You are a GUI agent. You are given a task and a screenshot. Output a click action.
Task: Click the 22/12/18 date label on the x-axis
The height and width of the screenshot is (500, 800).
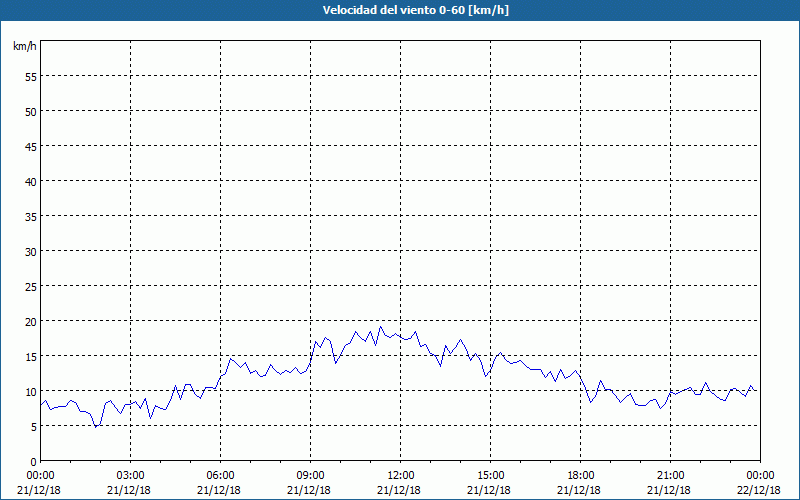[759, 490]
